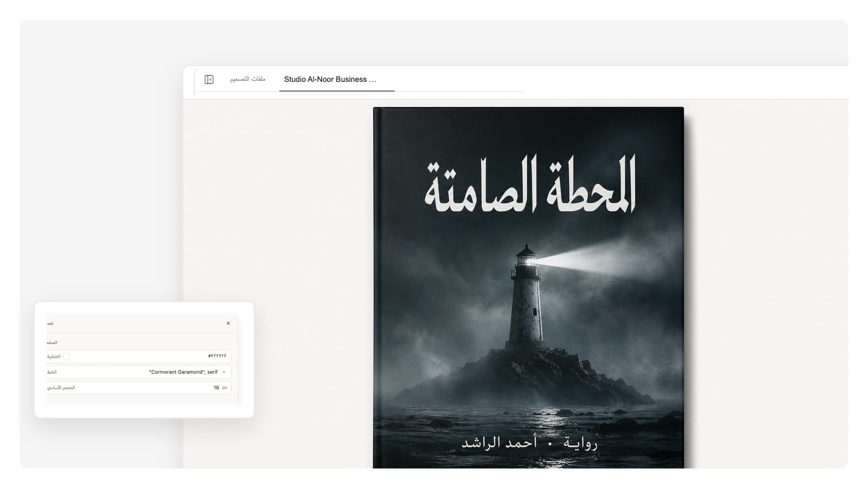The width and height of the screenshot is (868, 488).
Task: Close the tweaks panel with X
Action: click(228, 323)
